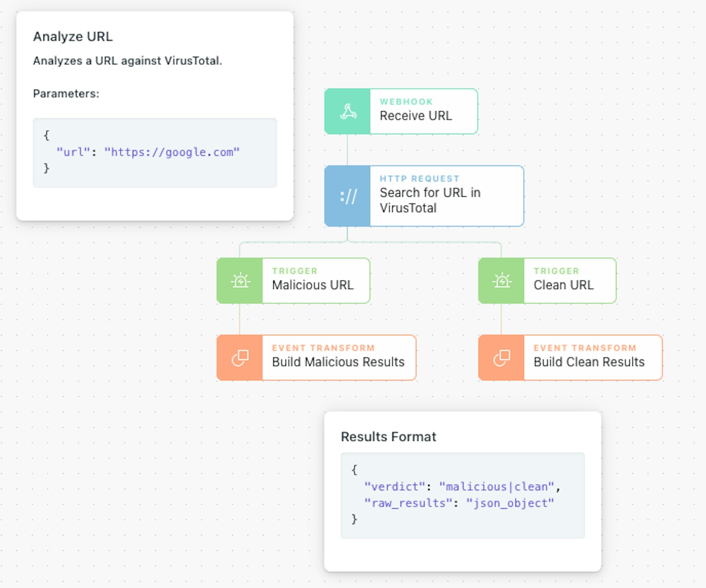Select the Build Clean Results action
Viewport: 706px width, 588px height.
589,362
